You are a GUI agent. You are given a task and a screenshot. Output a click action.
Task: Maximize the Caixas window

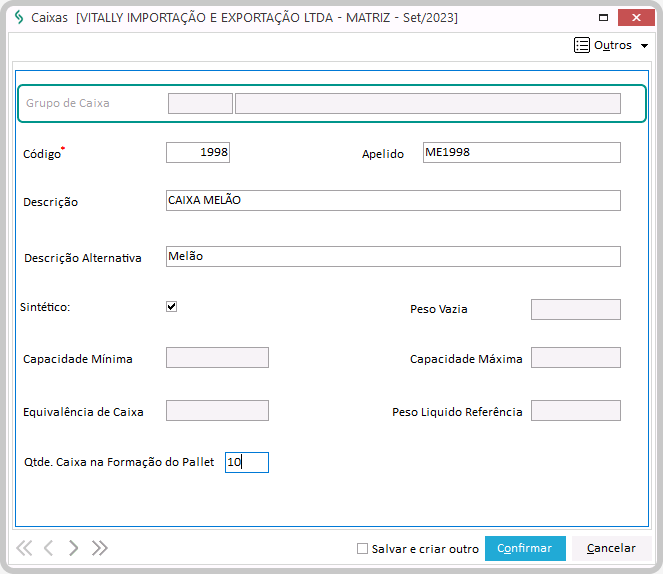603,17
